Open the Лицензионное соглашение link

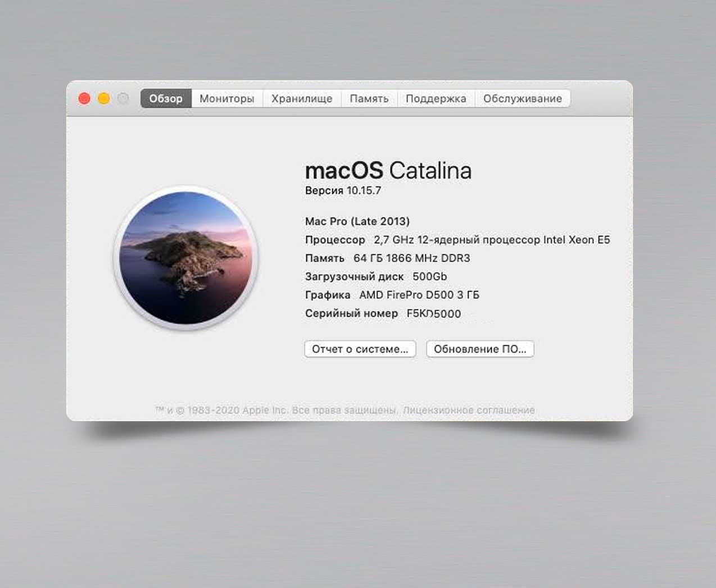coord(469,410)
